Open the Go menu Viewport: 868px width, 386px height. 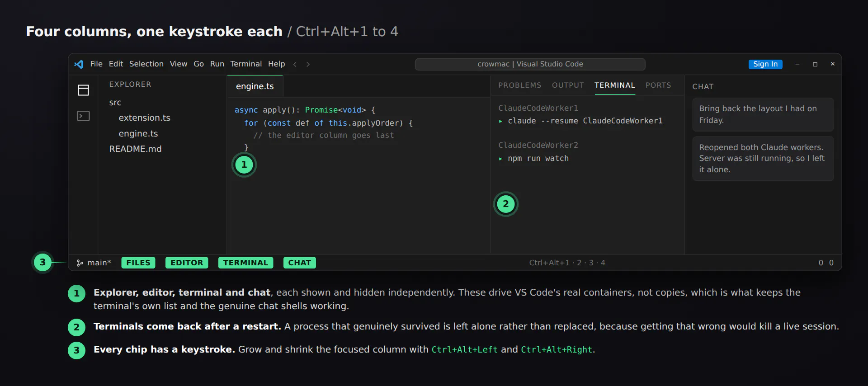click(198, 64)
